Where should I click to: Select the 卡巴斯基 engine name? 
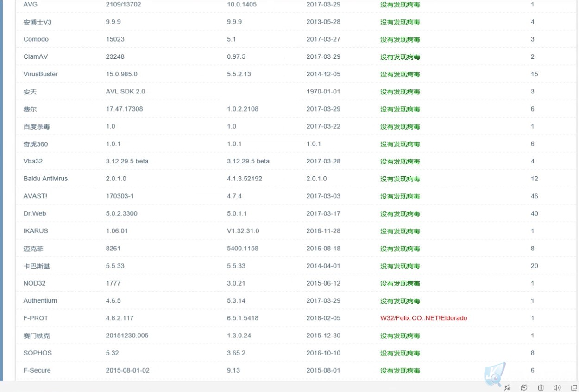tap(37, 266)
